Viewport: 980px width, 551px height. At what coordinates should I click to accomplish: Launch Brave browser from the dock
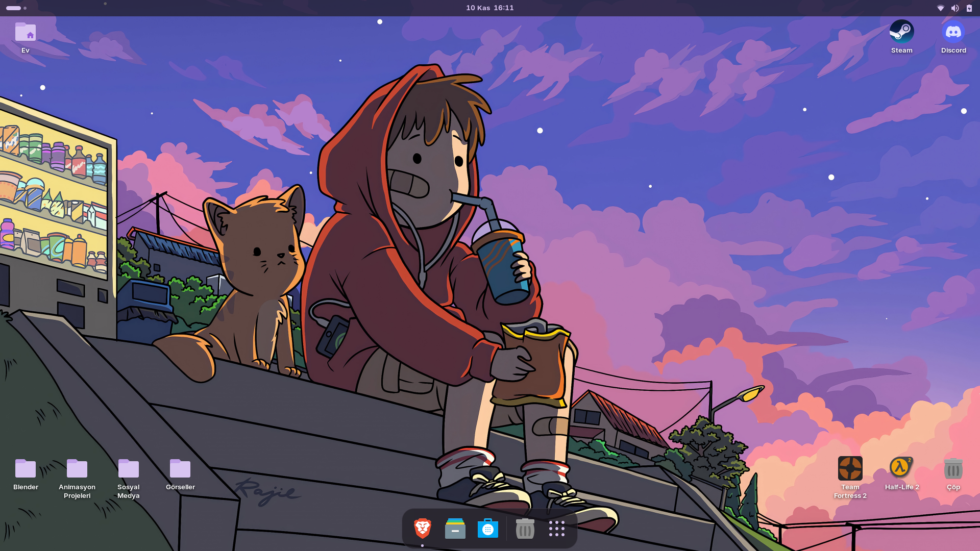click(x=423, y=529)
